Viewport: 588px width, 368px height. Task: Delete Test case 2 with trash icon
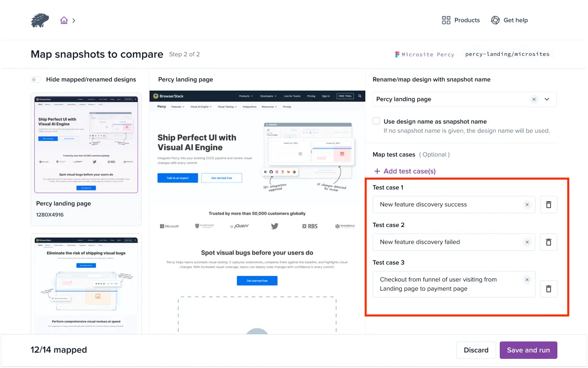[548, 242]
